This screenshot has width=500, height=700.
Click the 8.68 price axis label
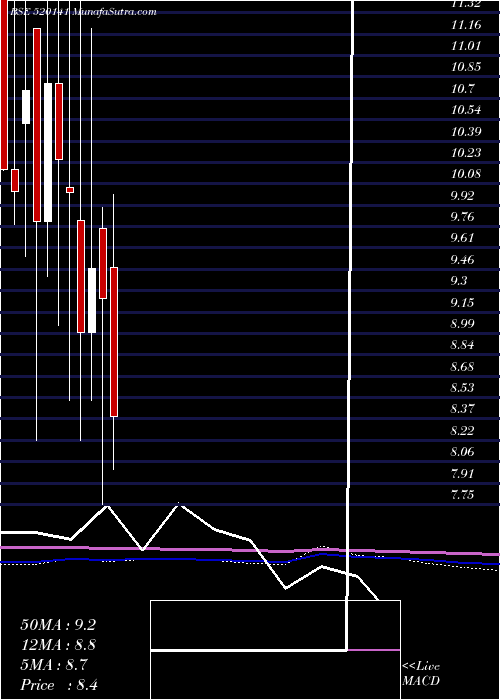[x=462, y=367]
